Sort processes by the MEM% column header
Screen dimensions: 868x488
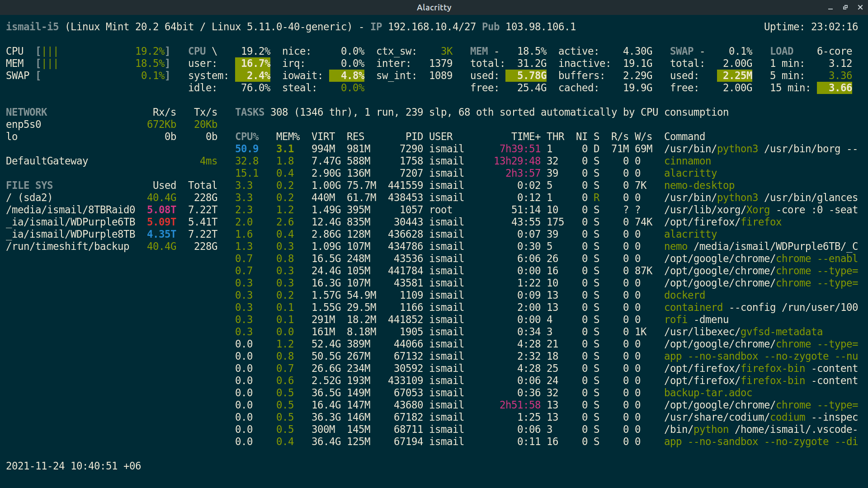(x=284, y=136)
